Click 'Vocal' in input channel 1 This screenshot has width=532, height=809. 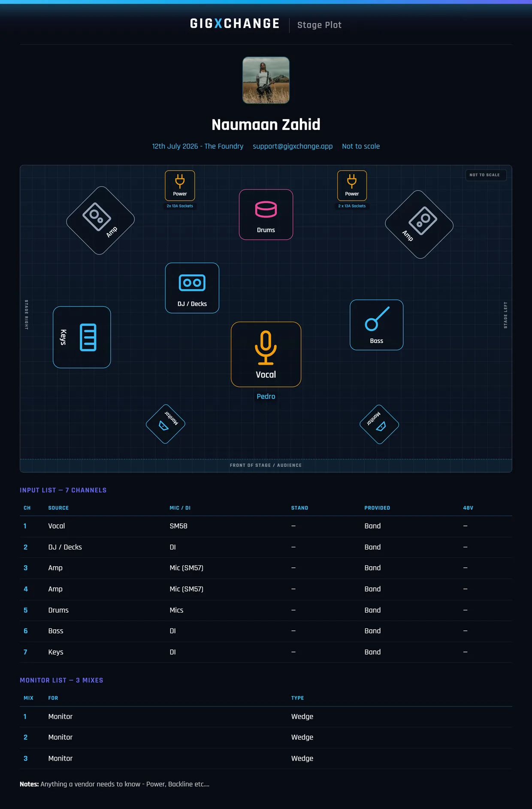(x=57, y=526)
